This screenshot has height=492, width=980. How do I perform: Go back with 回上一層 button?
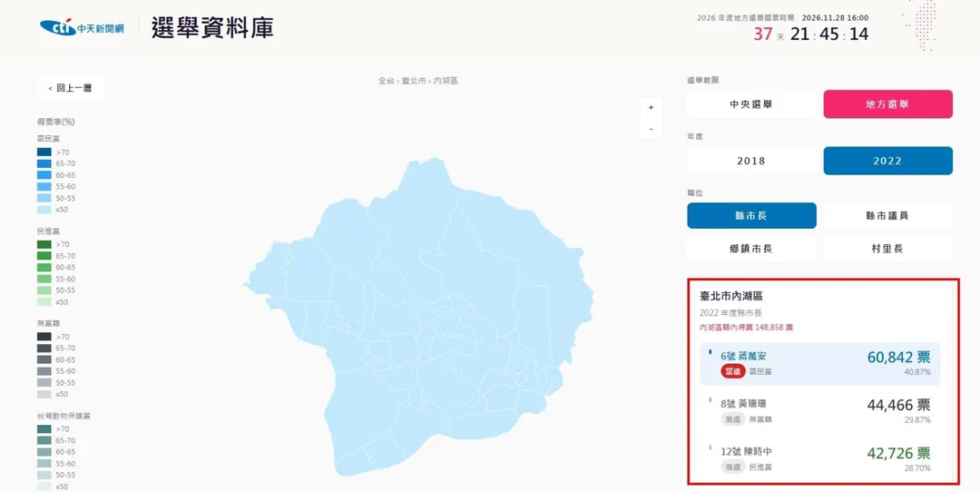(70, 88)
